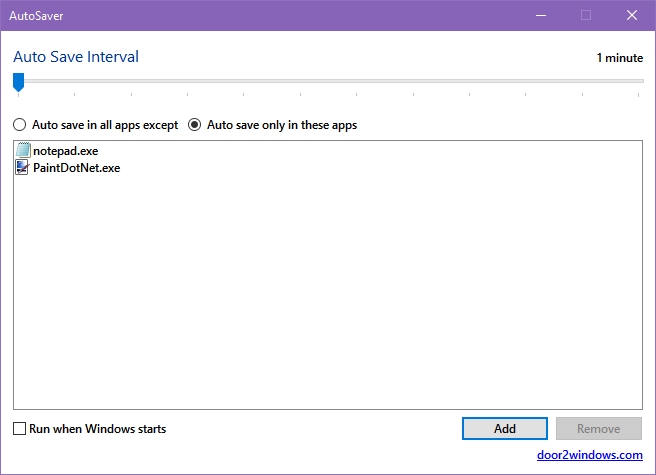
Task: Open the door2windows.com link
Action: [589, 455]
